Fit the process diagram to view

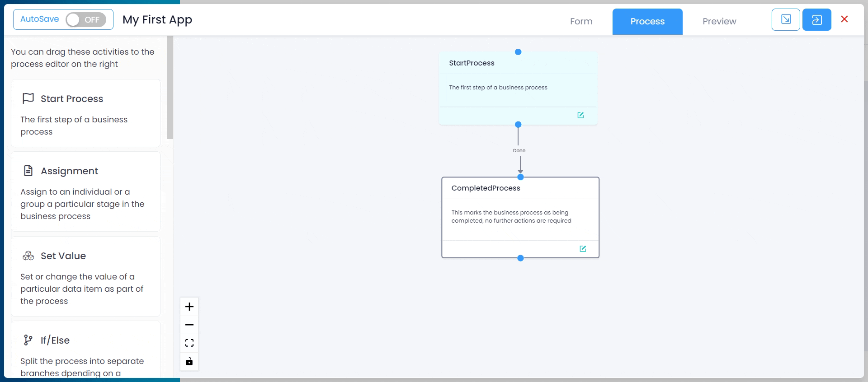(x=189, y=343)
